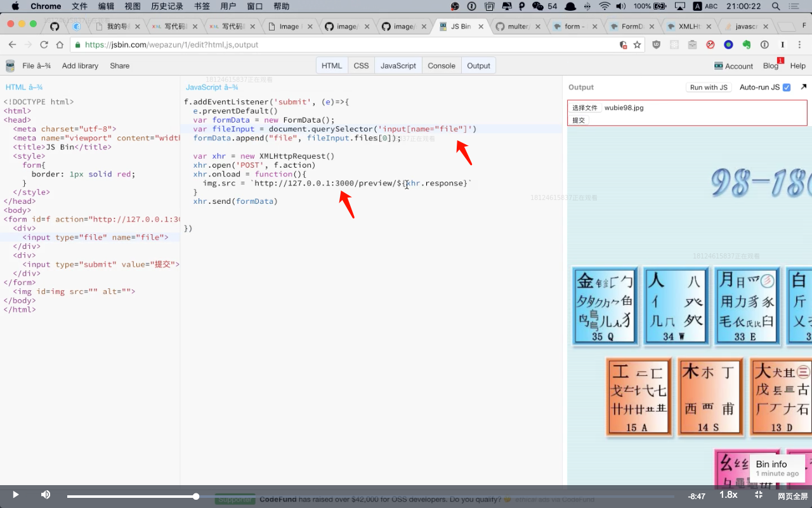
Task: Click the 金 35 Q key tile in the output
Action: pos(605,306)
